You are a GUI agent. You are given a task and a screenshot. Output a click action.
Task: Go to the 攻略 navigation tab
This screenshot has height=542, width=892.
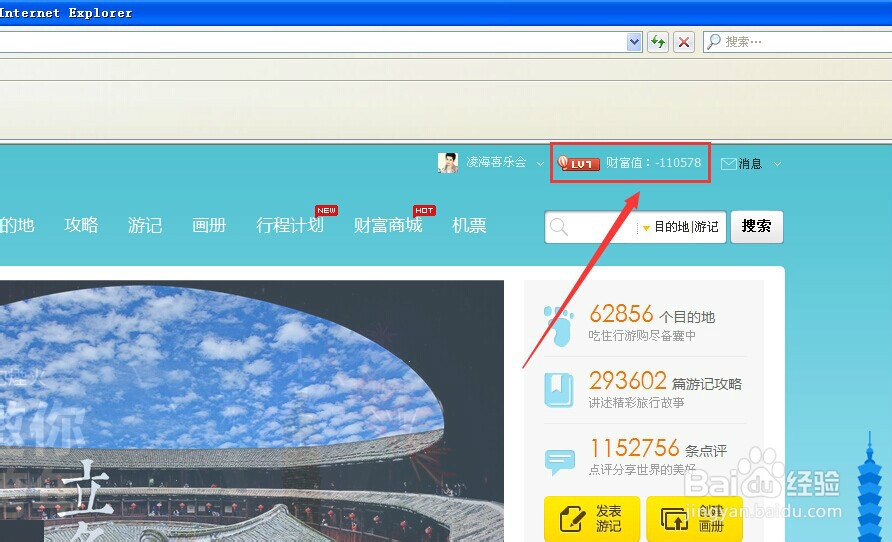tap(81, 225)
